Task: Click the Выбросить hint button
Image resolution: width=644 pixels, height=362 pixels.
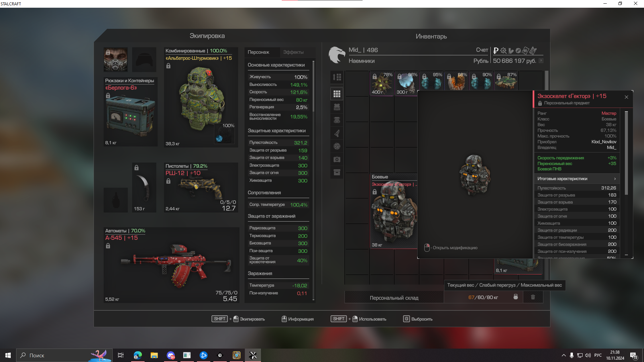Action: pyautogui.click(x=418, y=319)
